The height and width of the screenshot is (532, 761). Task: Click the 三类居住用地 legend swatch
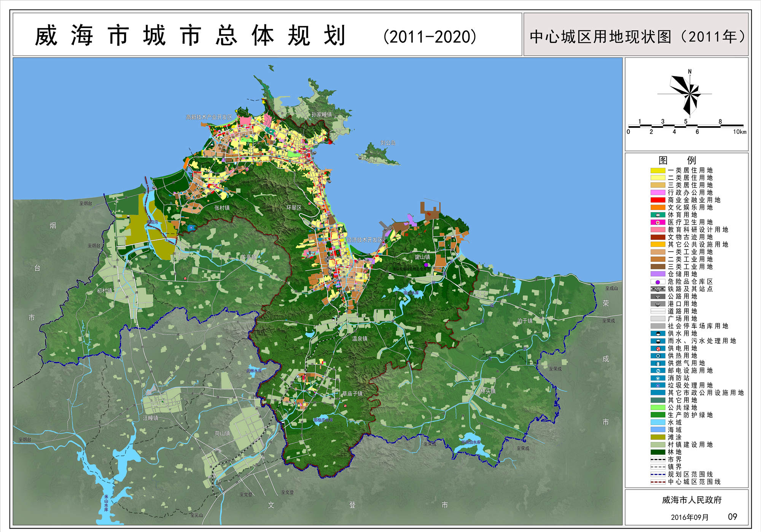(x=658, y=185)
